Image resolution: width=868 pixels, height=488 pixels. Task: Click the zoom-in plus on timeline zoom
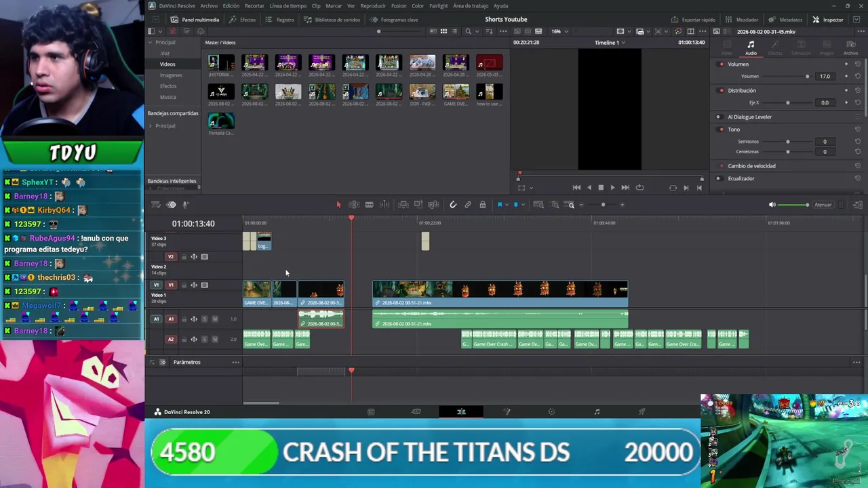pyautogui.click(x=622, y=205)
